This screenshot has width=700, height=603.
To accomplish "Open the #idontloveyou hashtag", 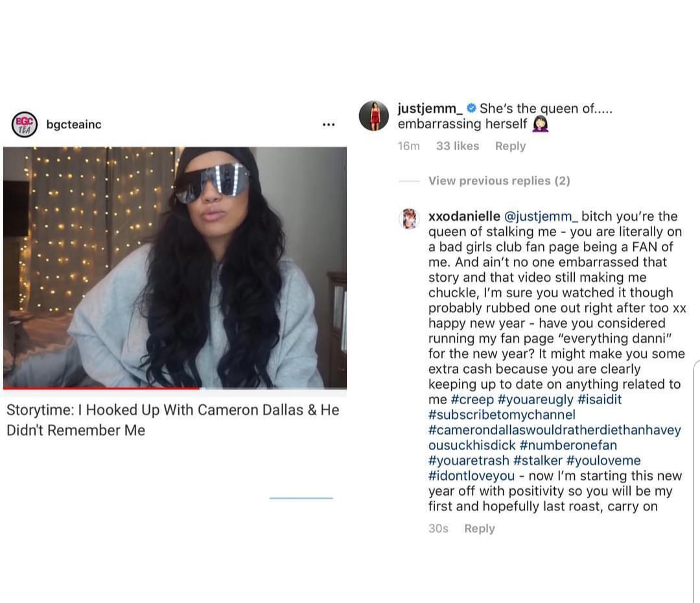I will click(471, 475).
